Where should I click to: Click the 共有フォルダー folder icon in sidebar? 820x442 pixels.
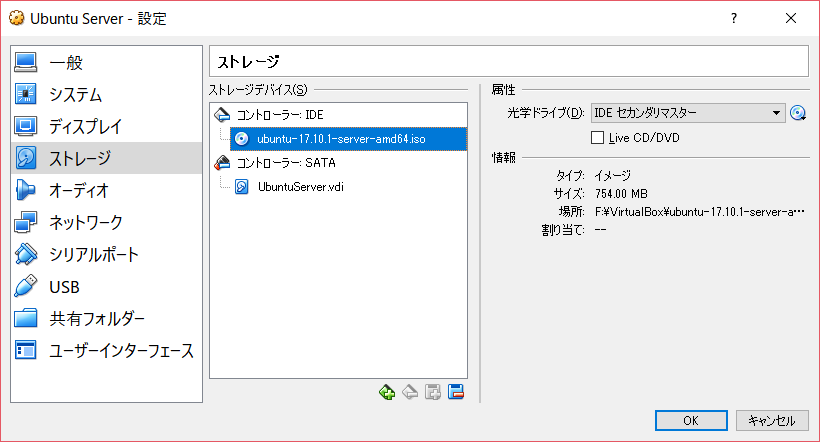(x=26, y=318)
